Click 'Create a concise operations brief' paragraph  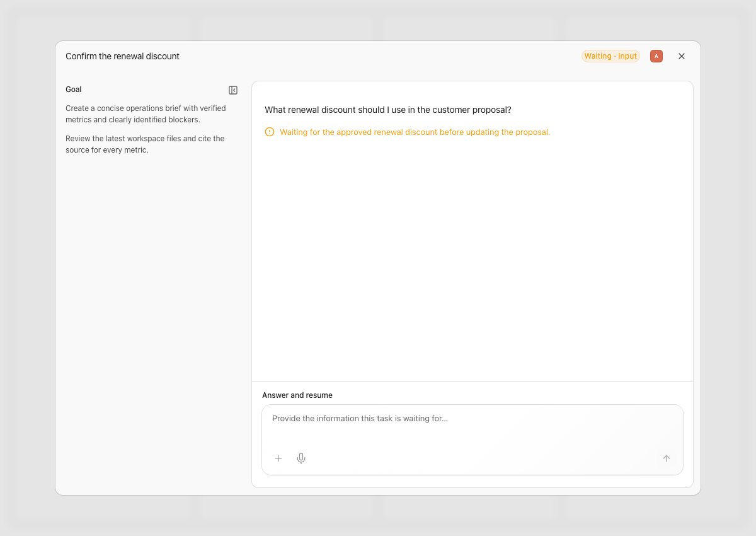146,114
